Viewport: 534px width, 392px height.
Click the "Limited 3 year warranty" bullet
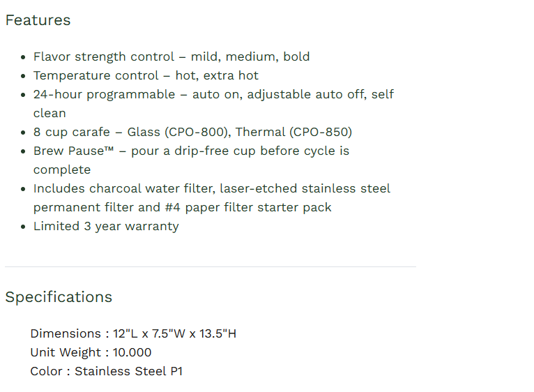pos(106,226)
